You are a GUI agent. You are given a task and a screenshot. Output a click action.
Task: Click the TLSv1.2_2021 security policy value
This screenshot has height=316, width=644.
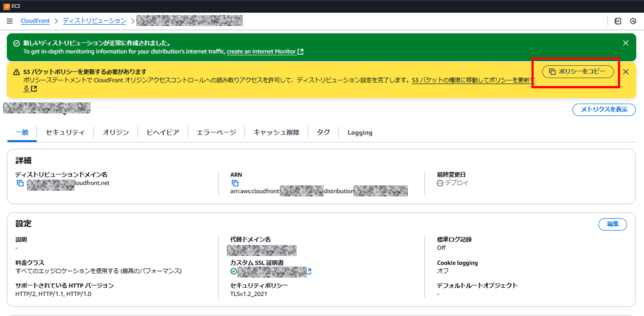pyautogui.click(x=249, y=294)
